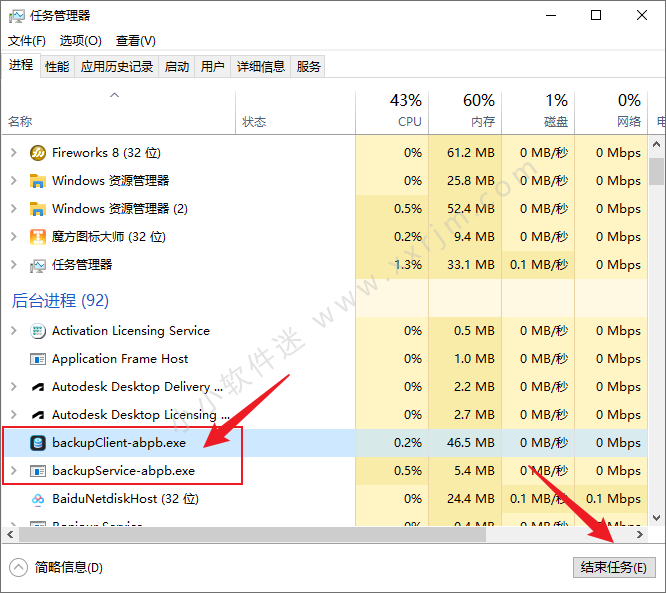Viewport: 666px width, 593px height.
Task: Click the 简略信息(D) link
Action: 69,568
